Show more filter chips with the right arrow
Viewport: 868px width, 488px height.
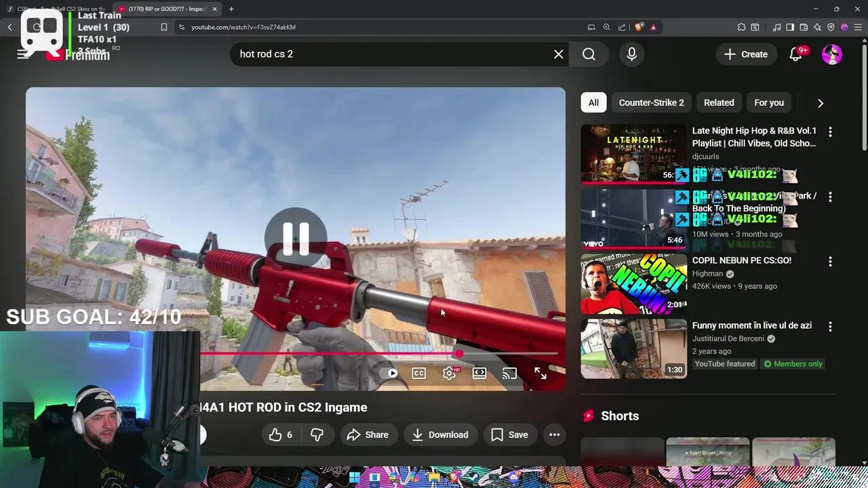821,103
